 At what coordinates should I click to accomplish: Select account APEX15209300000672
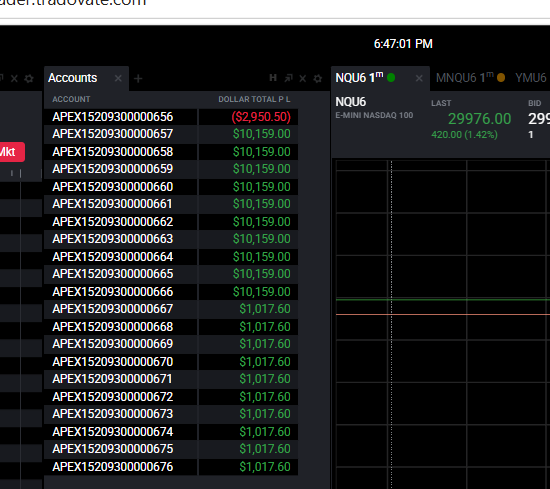coord(113,397)
